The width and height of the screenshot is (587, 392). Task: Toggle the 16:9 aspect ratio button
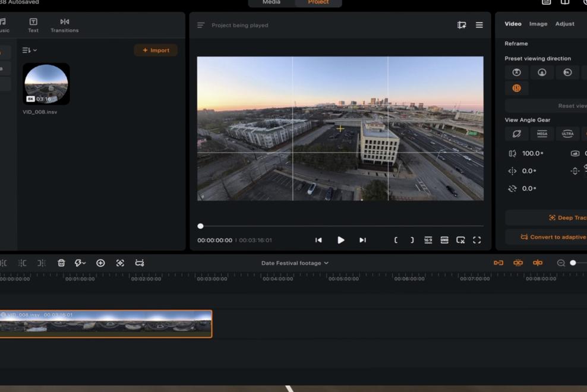pos(428,240)
